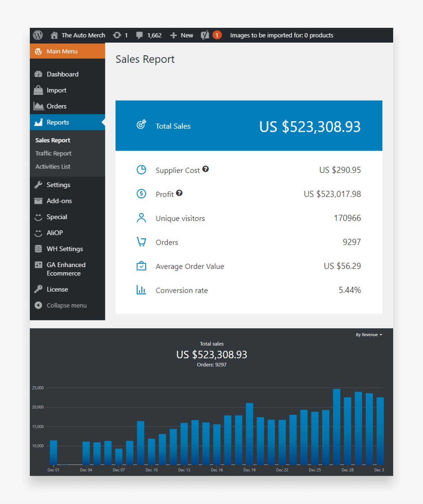Image resolution: width=423 pixels, height=504 pixels.
Task: Open the Dashboard menu item
Action: pyautogui.click(x=62, y=74)
